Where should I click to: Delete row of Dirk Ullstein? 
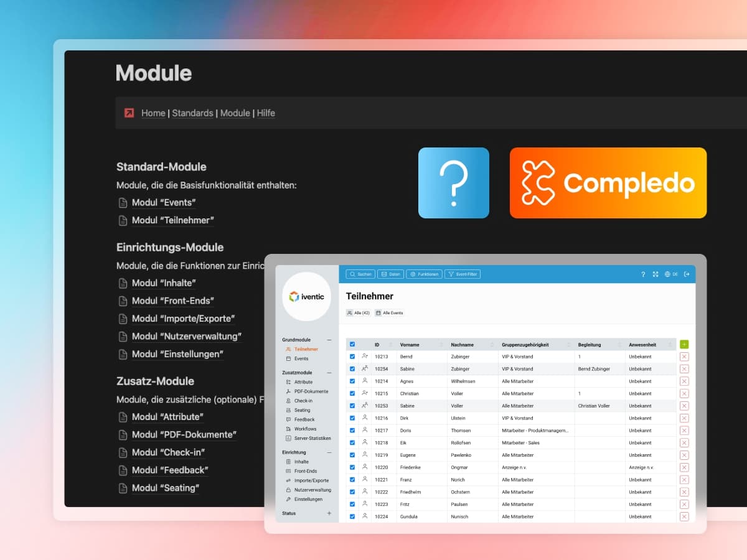684,418
